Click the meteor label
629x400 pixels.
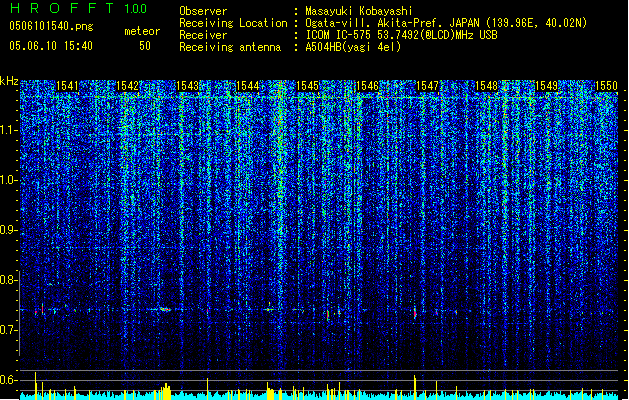click(142, 31)
